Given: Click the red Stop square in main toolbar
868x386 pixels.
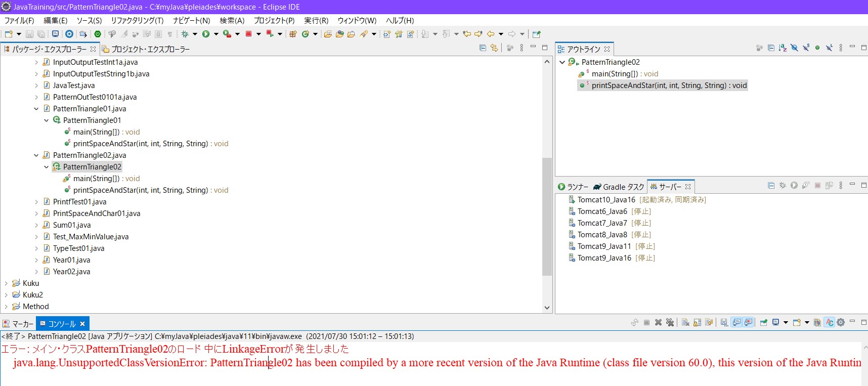Looking at the screenshot, I should (x=248, y=34).
